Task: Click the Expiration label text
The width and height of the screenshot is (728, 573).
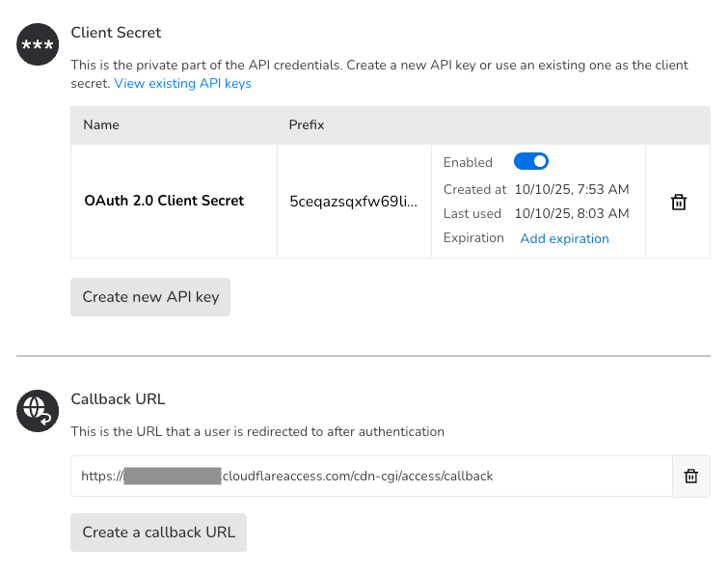Action: click(473, 238)
